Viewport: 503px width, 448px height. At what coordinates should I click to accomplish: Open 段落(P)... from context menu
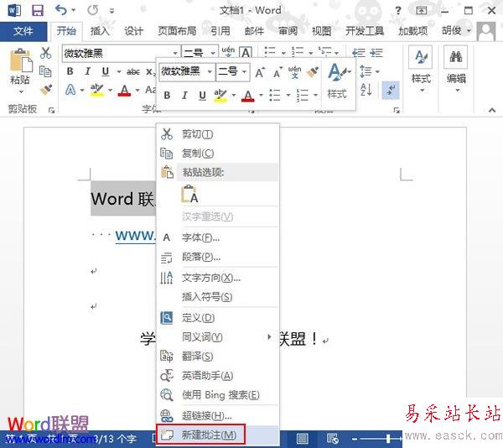(218, 257)
